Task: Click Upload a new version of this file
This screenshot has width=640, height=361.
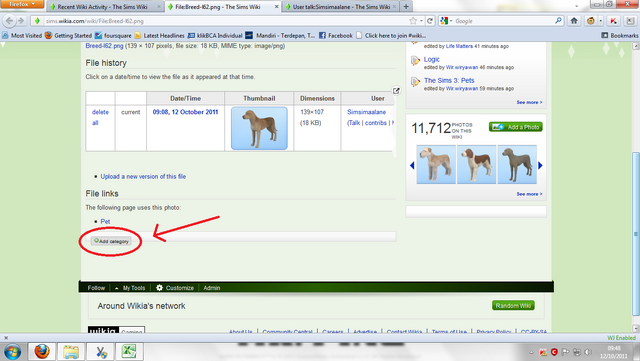Action: click(x=143, y=176)
